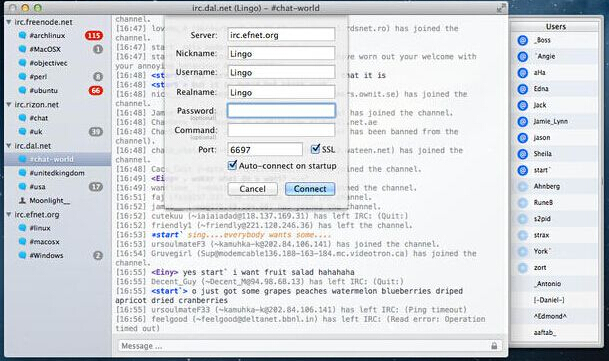The image size is (609, 361).
Task: Click the #chat channel chat bubble icon
Action: (22, 118)
